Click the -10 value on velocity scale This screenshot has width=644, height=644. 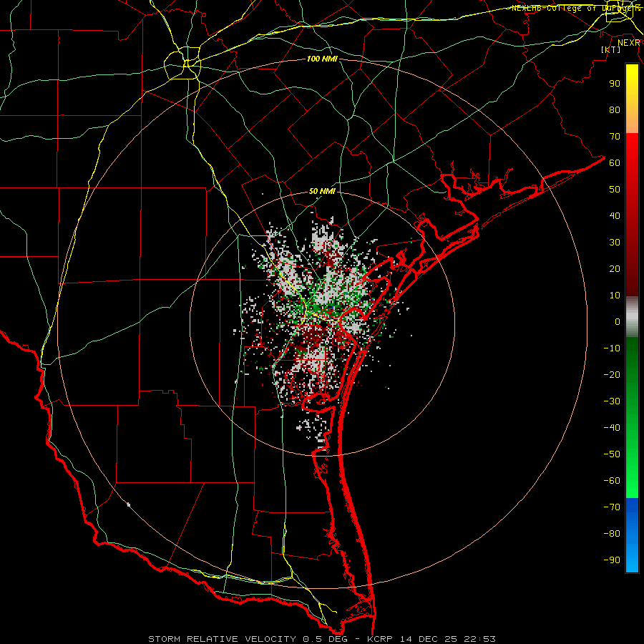pos(612,348)
